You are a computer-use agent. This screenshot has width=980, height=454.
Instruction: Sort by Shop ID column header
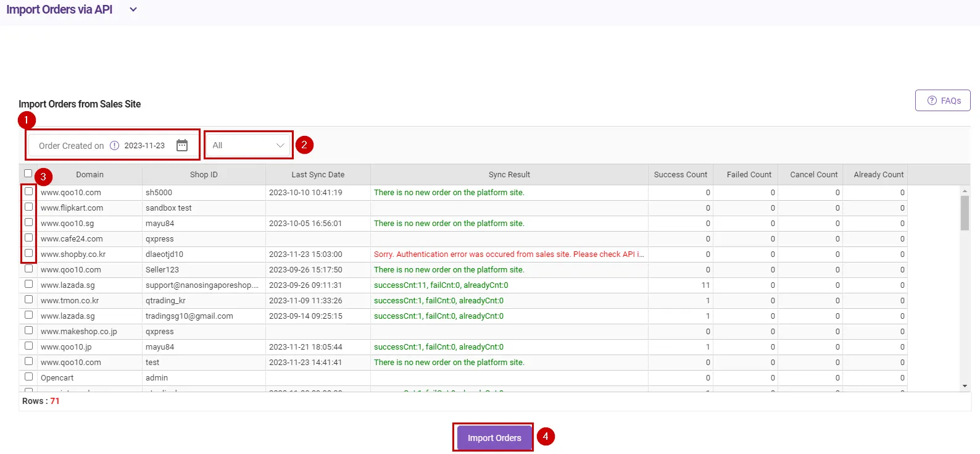click(x=204, y=175)
